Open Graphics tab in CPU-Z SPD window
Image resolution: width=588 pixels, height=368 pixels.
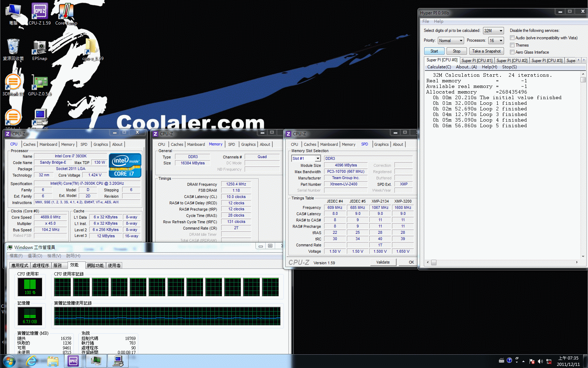click(x=381, y=144)
